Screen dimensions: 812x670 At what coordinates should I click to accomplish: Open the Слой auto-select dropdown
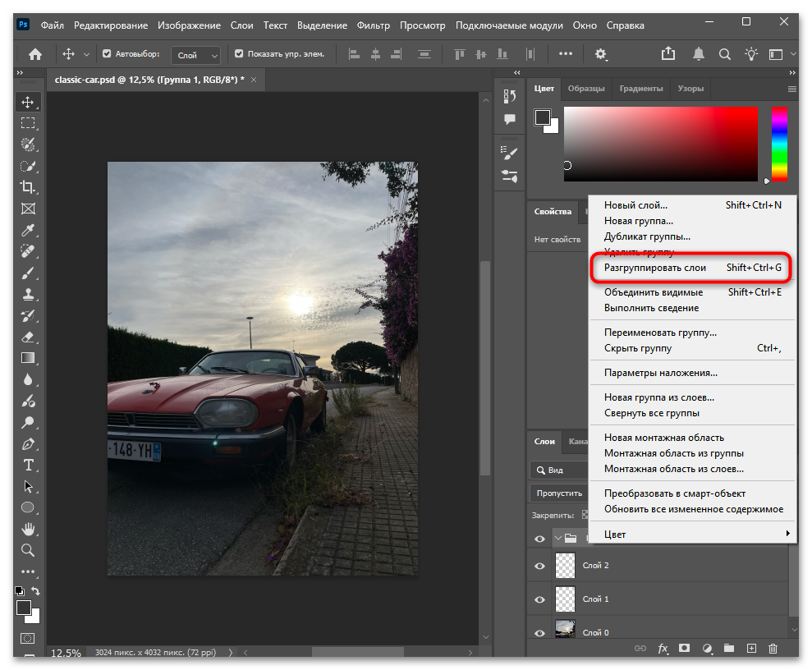click(196, 55)
